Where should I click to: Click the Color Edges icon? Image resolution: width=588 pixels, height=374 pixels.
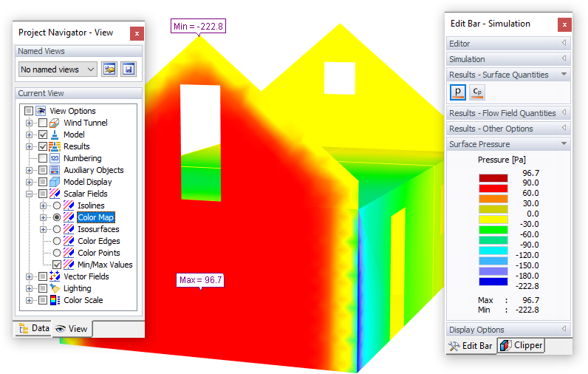(69, 241)
